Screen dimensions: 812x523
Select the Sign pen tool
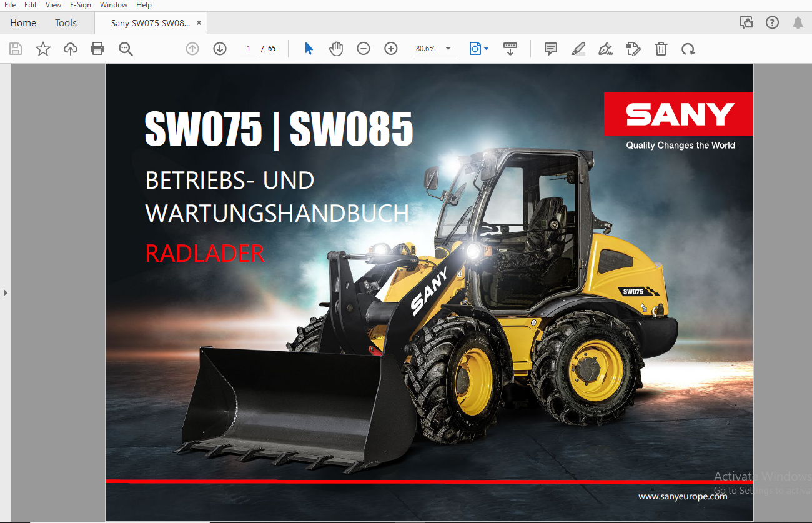click(x=605, y=49)
